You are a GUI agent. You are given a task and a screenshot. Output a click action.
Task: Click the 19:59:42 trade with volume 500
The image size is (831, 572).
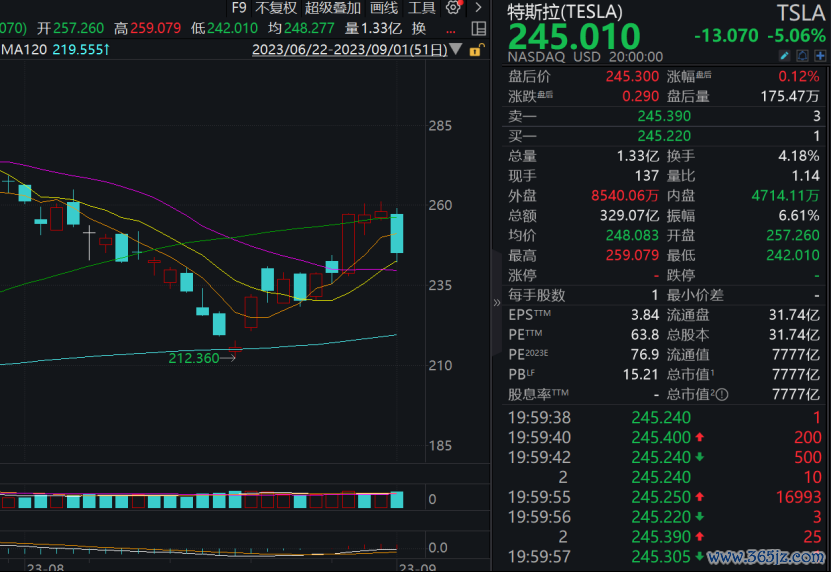pos(665,457)
